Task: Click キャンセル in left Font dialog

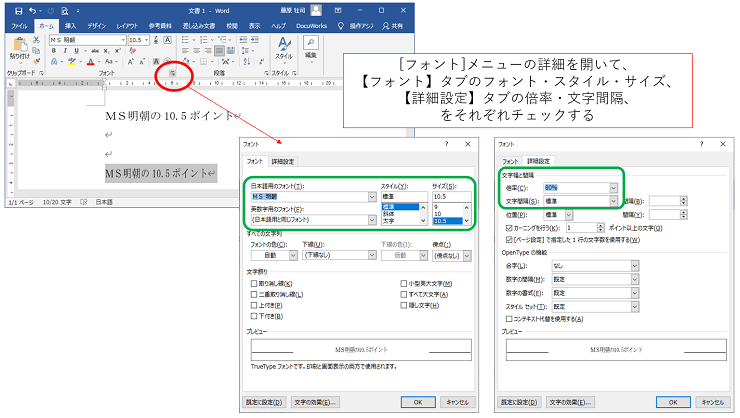Action: click(457, 402)
